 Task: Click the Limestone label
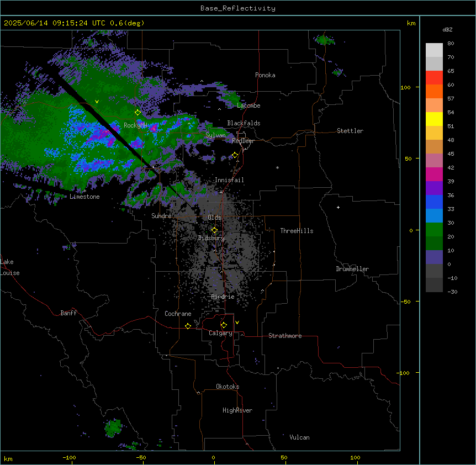84,197
